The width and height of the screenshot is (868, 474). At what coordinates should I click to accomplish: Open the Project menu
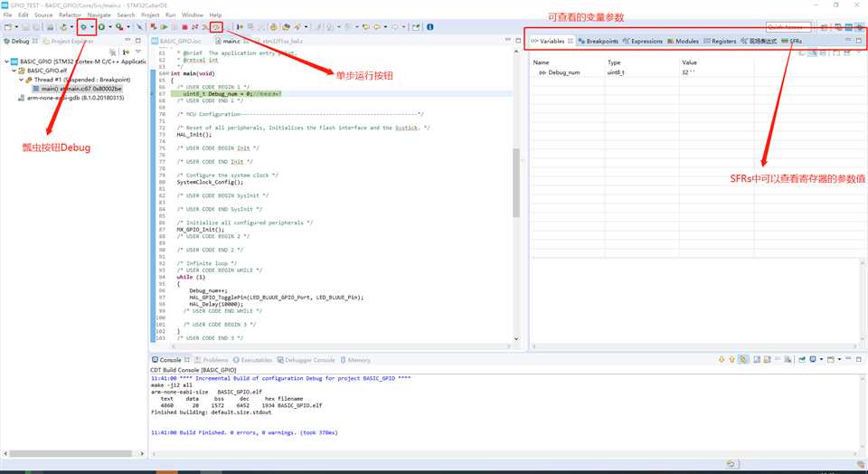click(x=150, y=15)
